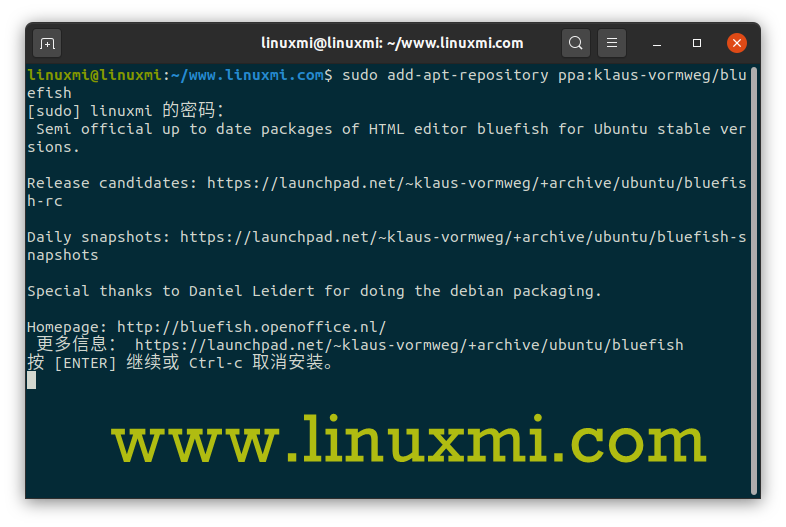786x527 pixels.
Task: Open terminal search with magnifier icon
Action: [575, 43]
